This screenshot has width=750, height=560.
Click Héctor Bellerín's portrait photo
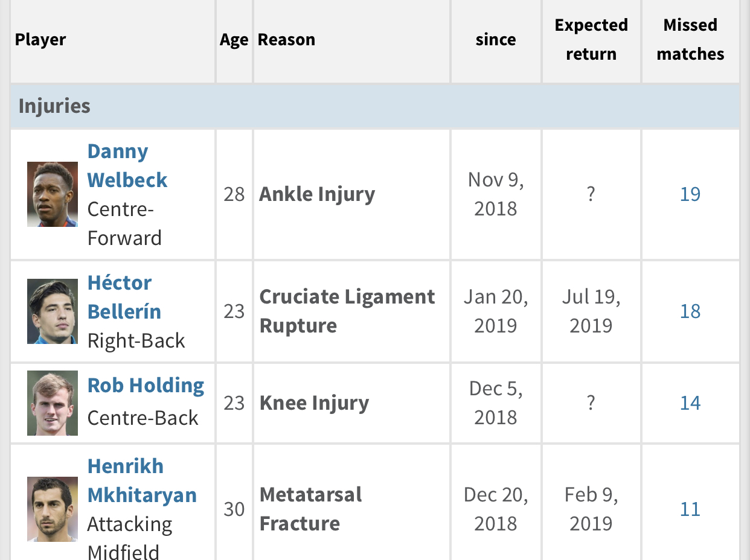pos(53,311)
